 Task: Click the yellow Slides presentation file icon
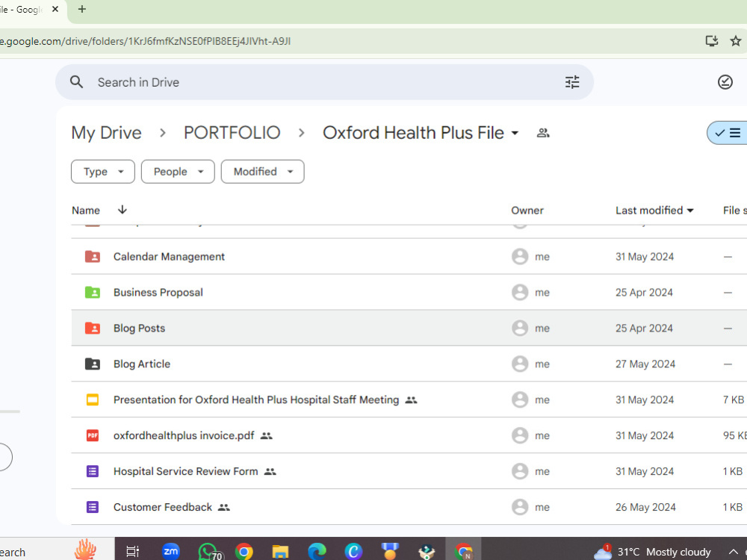[93, 399]
